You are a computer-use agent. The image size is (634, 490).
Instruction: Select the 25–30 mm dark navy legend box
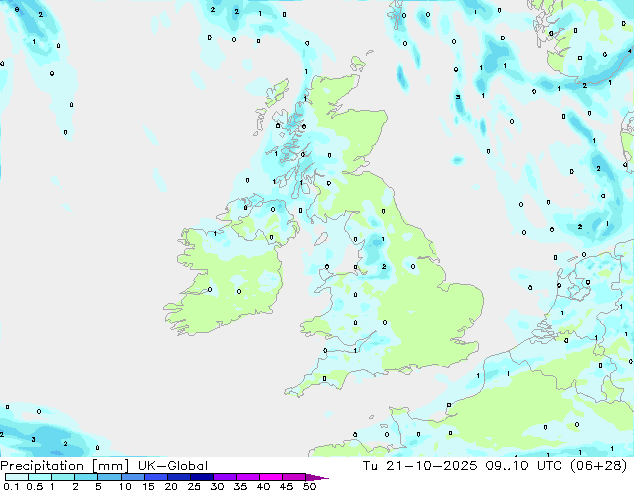coord(201,477)
